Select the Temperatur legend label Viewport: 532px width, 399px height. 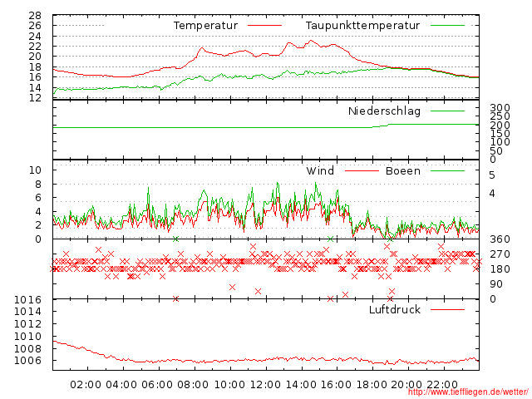coord(205,26)
